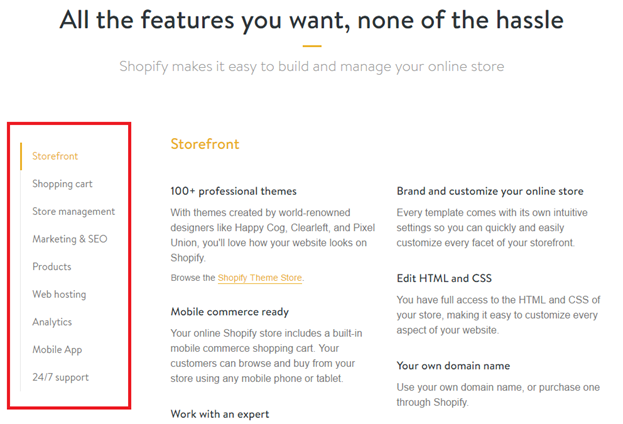This screenshot has height=424, width=623.
Task: Click the main "All the features you want" title
Action: tap(311, 19)
